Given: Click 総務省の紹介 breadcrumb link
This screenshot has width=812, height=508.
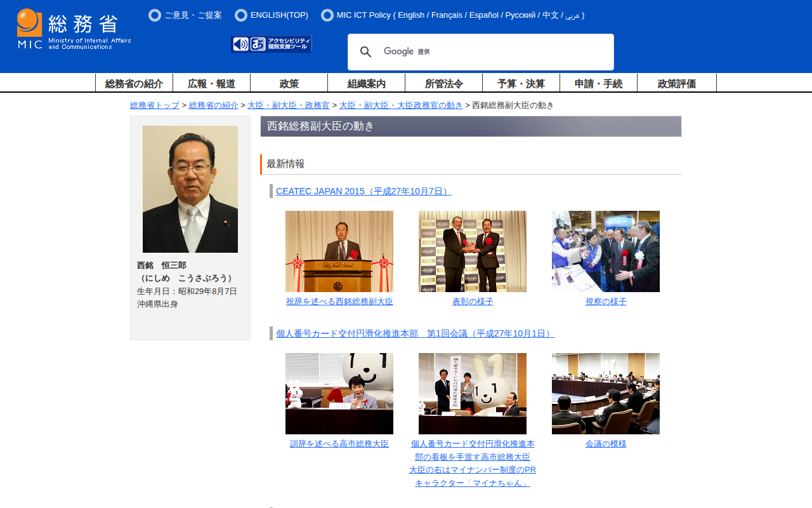Looking at the screenshot, I should tap(214, 105).
